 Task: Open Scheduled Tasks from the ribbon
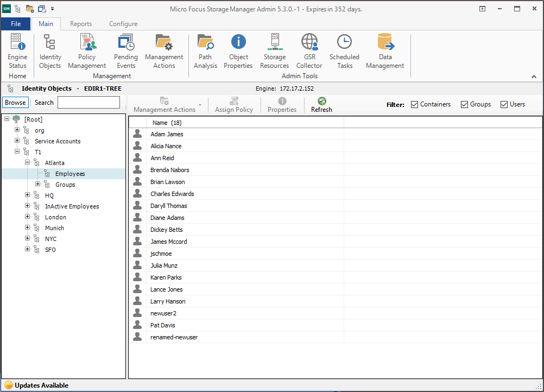tap(344, 51)
